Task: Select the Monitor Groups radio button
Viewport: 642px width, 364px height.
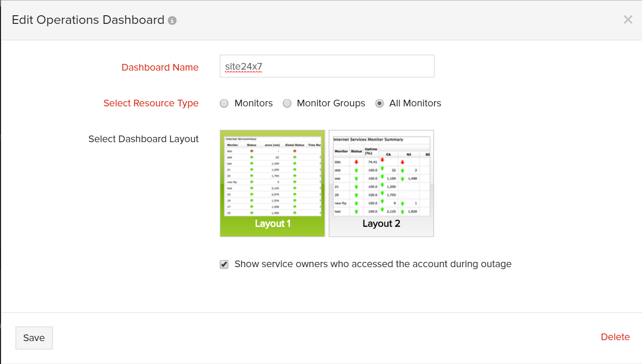Action: pyautogui.click(x=287, y=104)
